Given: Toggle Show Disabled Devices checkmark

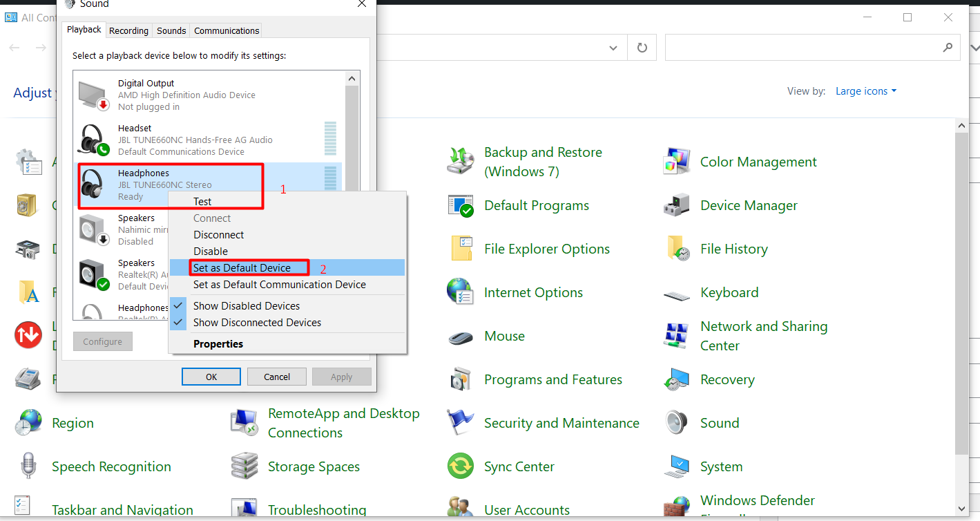Looking at the screenshot, I should [x=178, y=305].
